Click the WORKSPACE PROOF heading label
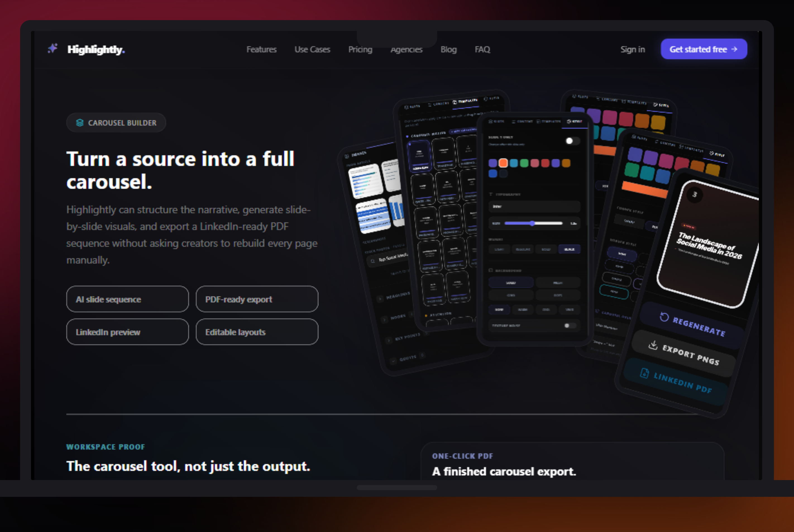 pos(106,447)
